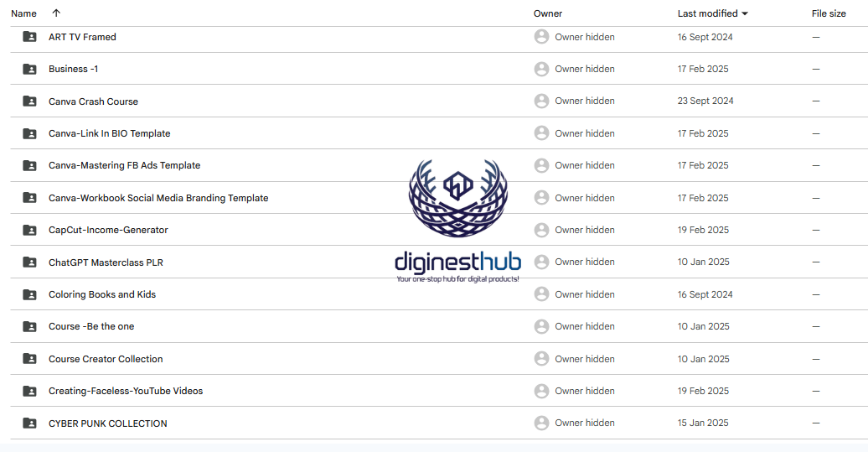This screenshot has width=868, height=452.
Task: Open the Canva-Link In BIO Template folder
Action: click(109, 133)
